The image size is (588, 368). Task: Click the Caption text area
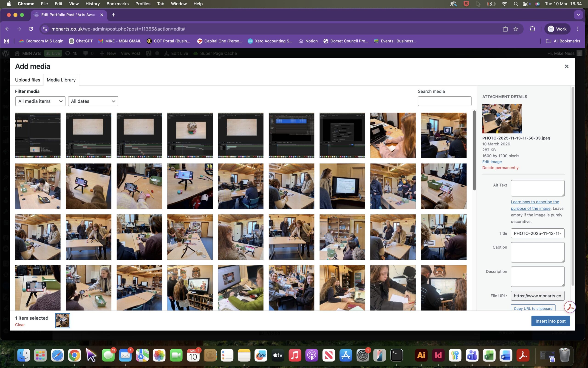(x=537, y=252)
